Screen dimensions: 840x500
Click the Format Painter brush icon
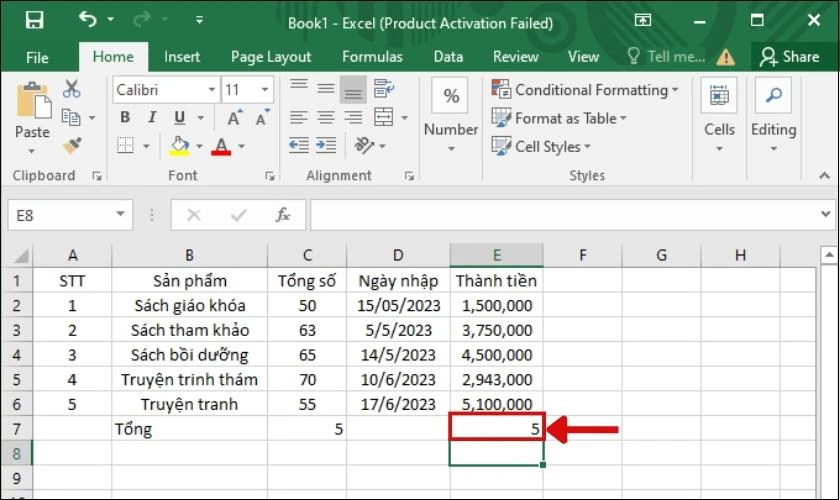(72, 146)
